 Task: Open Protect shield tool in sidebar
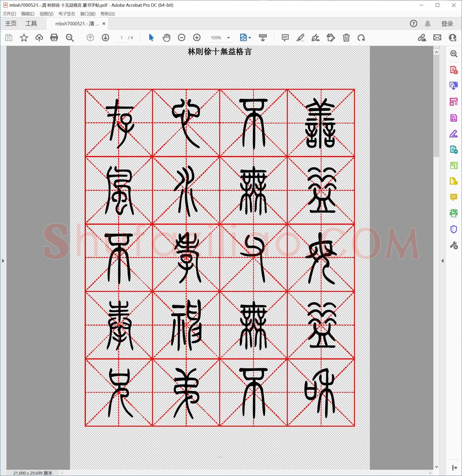coord(453,229)
